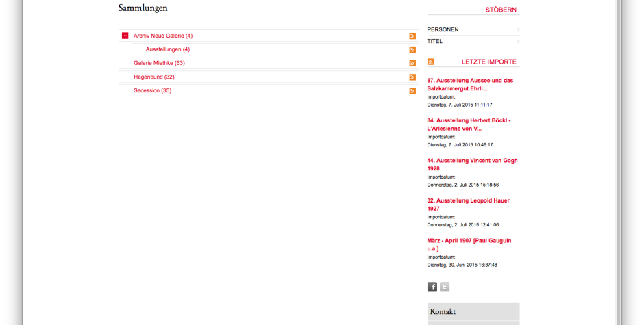This screenshot has width=644, height=325.
Task: Open 32. Ausstellung Leopold Hauer 1927
Action: 468,205
